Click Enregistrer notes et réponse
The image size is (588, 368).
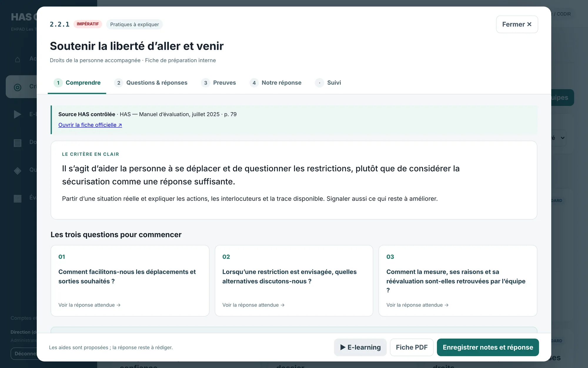pyautogui.click(x=488, y=347)
